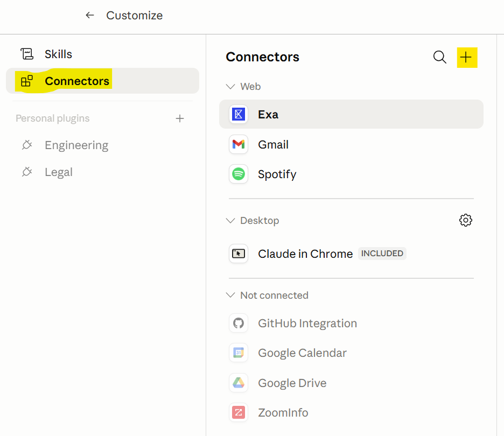Viewport: 504px width, 436px height.
Task: Click the Engineering plugin plug icon
Action: [27, 145]
